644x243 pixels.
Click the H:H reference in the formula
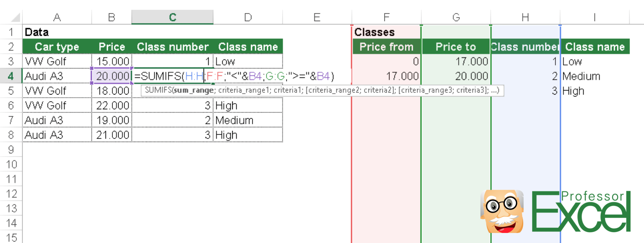pos(194,76)
